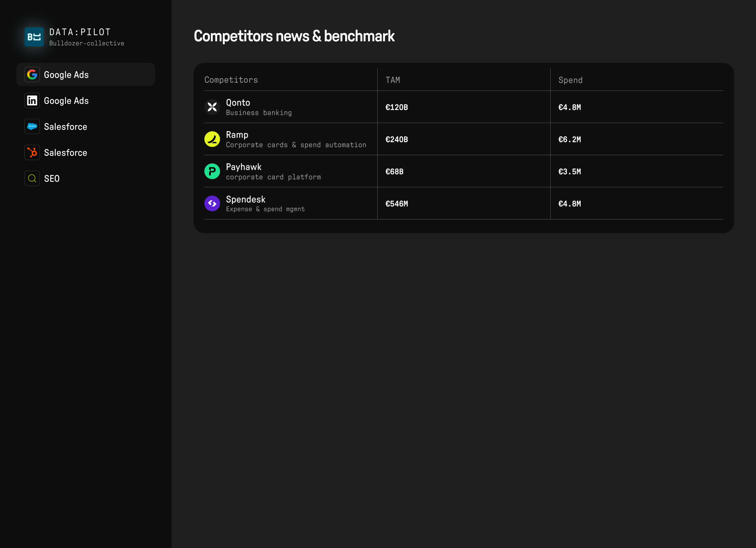The width and height of the screenshot is (756, 548).
Task: Click the Payhawk competitor name
Action: coord(243,167)
